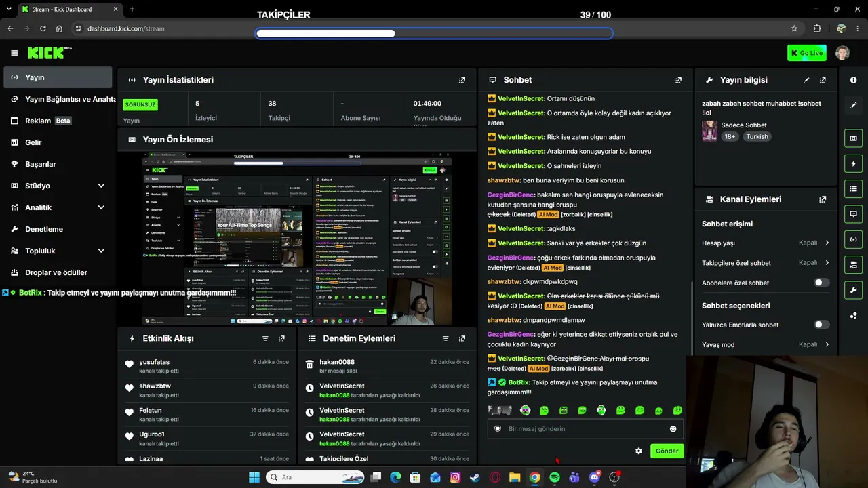Open Yayın Bağlantısı ve Anahtarı page
Image resolution: width=868 pixels, height=488 pixels.
click(60, 99)
